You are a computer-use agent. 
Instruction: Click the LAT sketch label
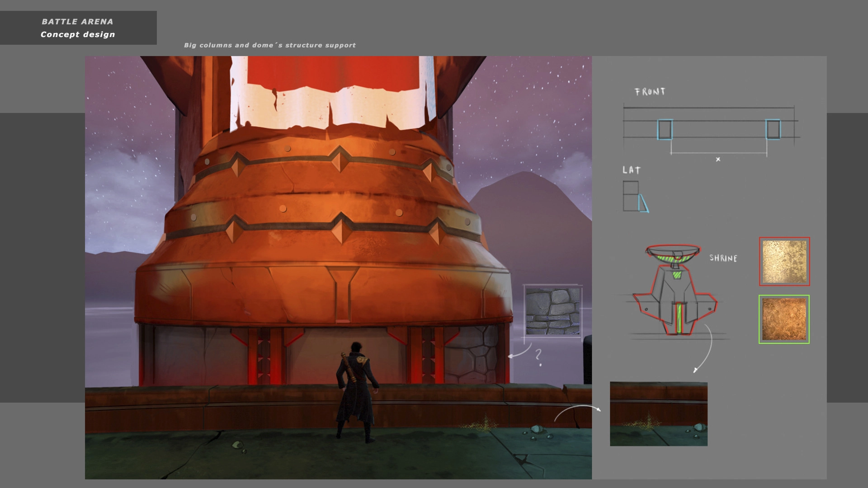coord(632,170)
